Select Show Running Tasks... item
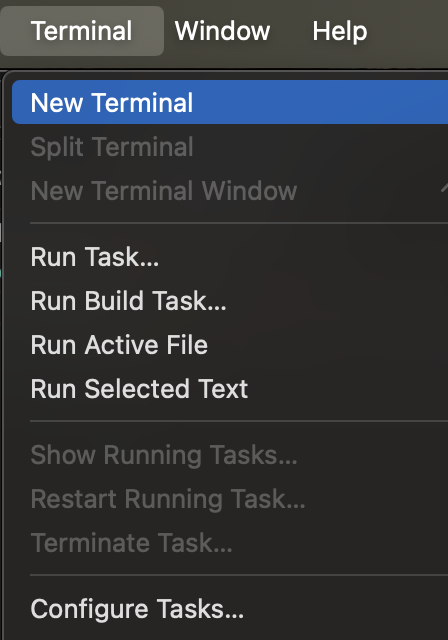 pyautogui.click(x=230, y=455)
